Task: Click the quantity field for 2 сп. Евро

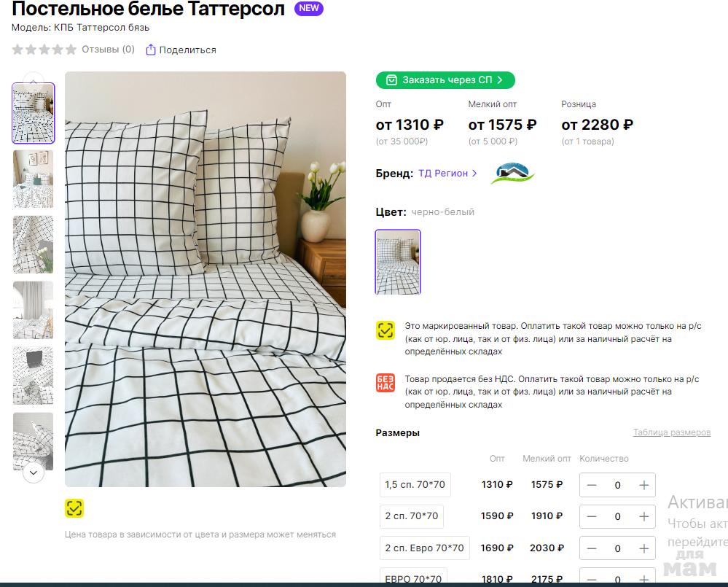Action: 617,548
